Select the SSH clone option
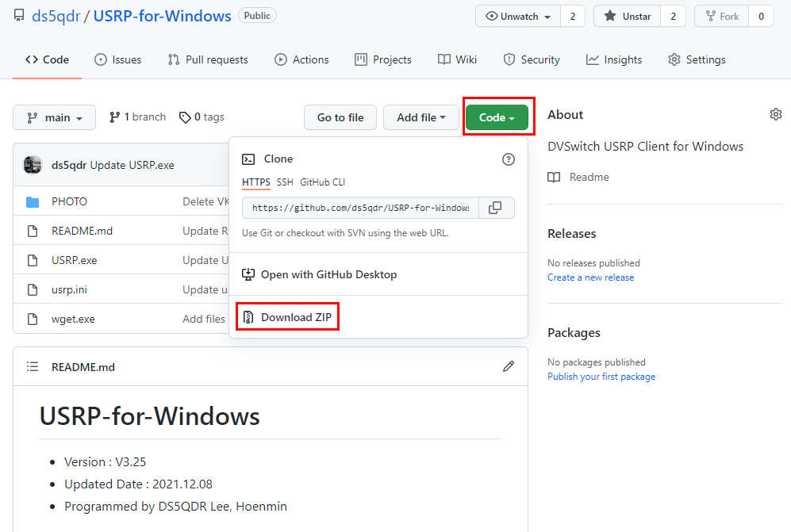 (285, 182)
